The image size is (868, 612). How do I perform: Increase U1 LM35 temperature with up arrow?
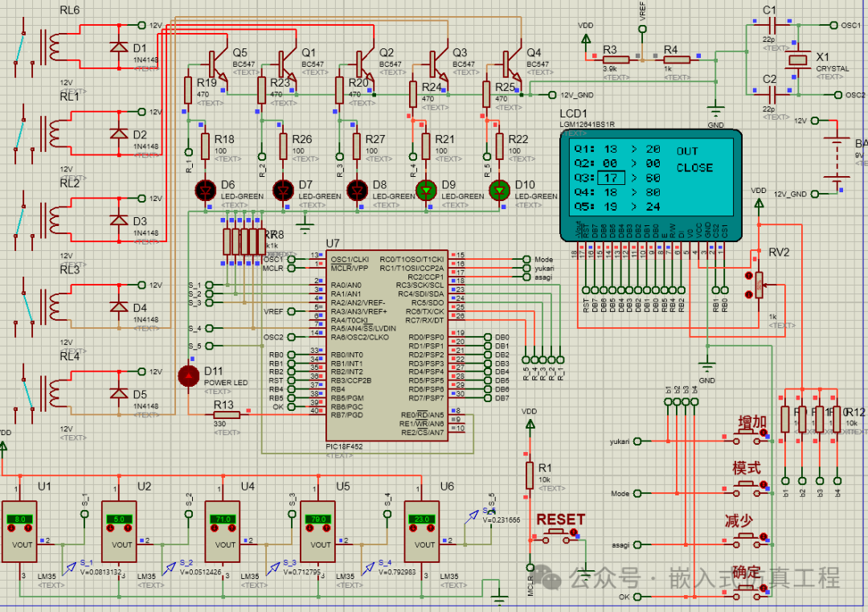[27, 528]
